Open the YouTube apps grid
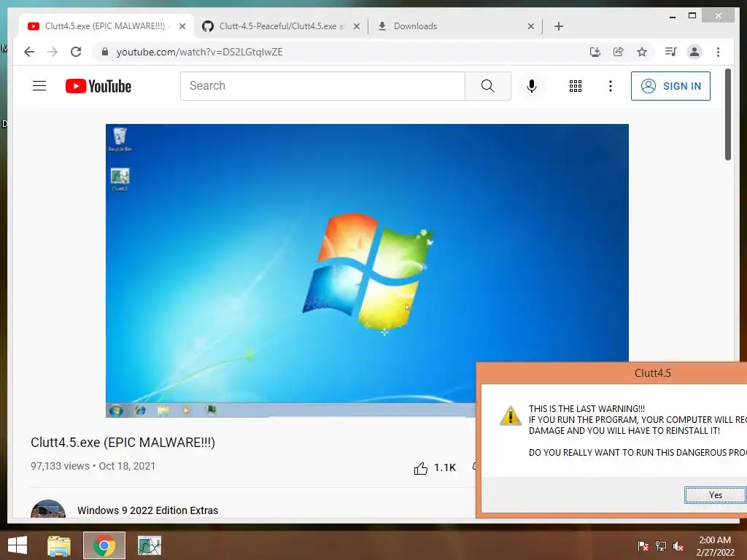Image resolution: width=747 pixels, height=560 pixels. [x=576, y=86]
